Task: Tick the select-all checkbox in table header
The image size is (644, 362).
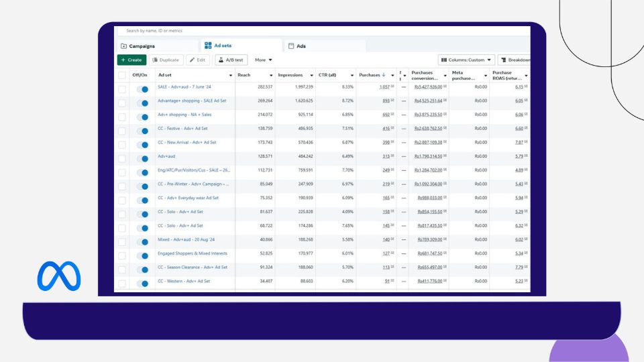Action: tap(122, 75)
